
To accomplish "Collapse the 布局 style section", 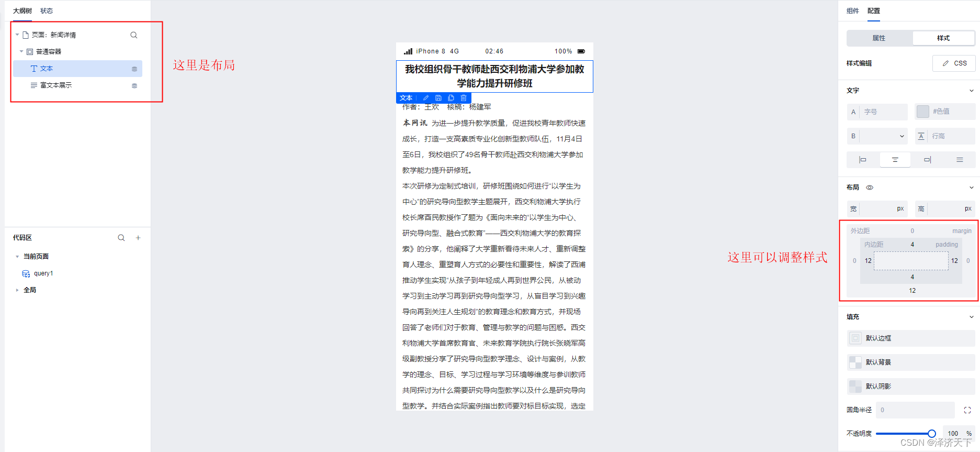I will pyautogui.click(x=972, y=188).
